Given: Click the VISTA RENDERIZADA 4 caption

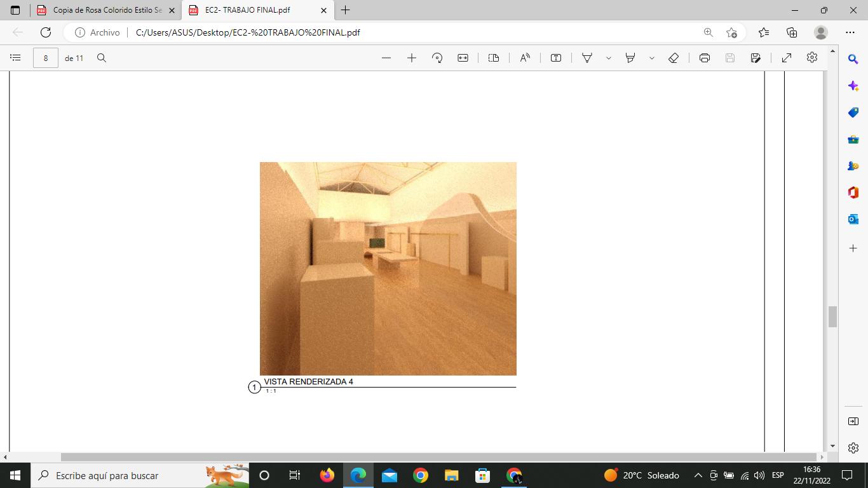Looking at the screenshot, I should 308,382.
